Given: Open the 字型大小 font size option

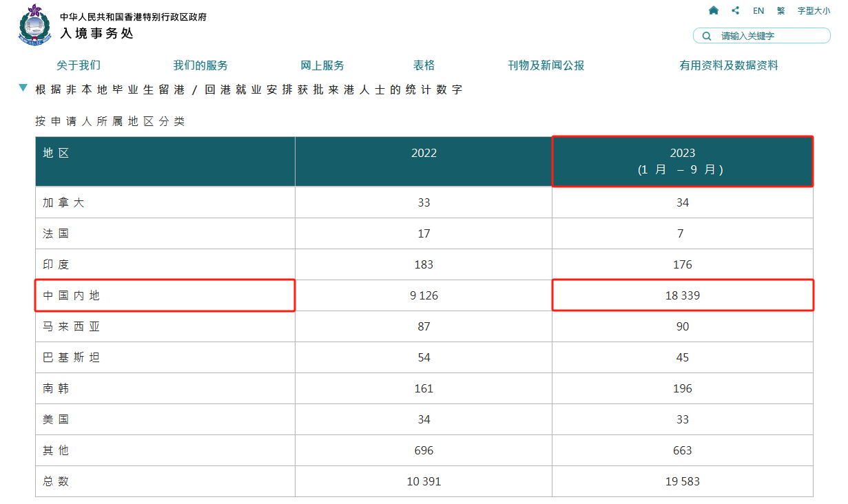Looking at the screenshot, I should (x=814, y=10).
